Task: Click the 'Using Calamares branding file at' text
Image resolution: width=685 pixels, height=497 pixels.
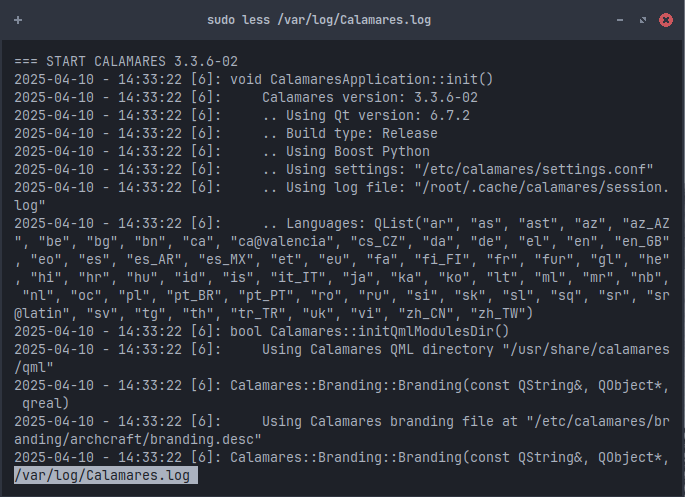Action: pos(390,421)
